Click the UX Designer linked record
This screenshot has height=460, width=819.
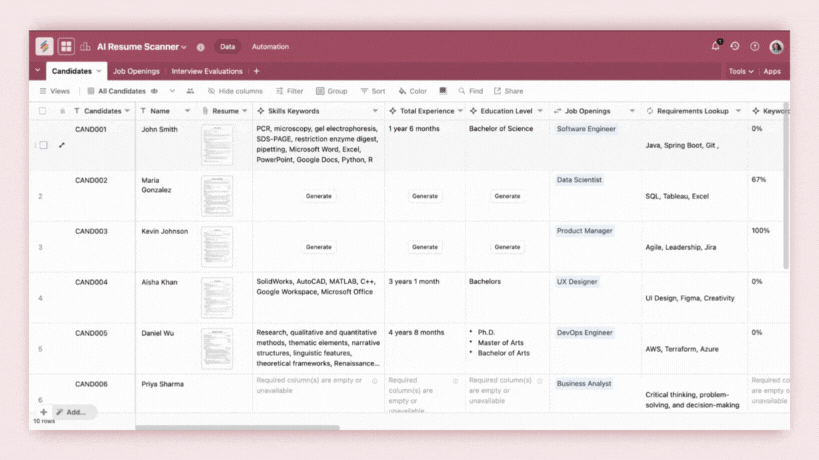coord(577,281)
